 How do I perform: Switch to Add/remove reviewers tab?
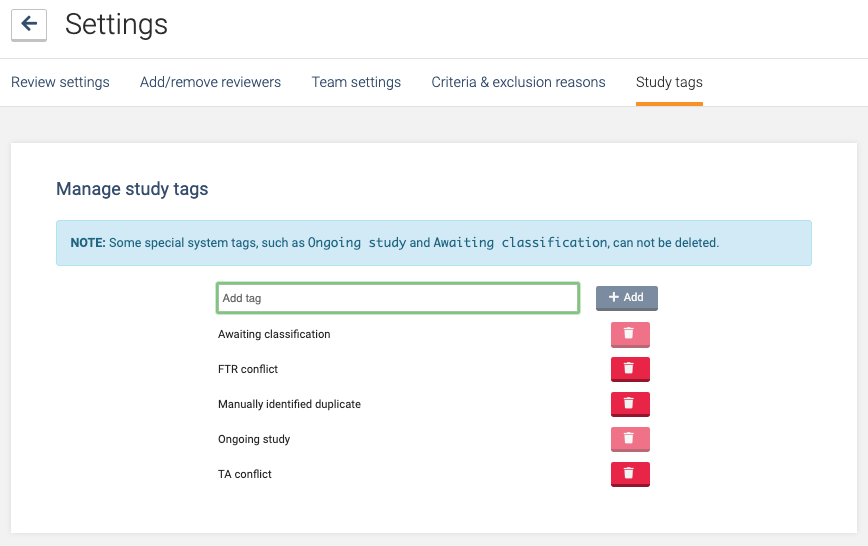pos(210,82)
